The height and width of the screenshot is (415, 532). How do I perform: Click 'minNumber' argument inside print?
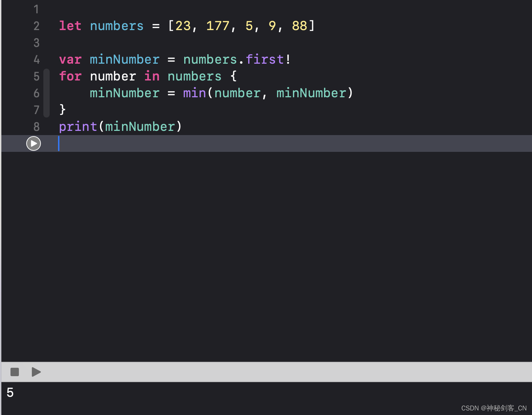click(140, 127)
